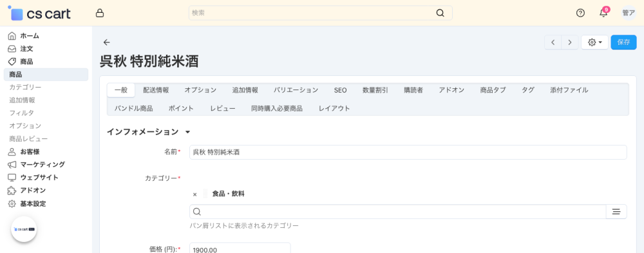The height and width of the screenshot is (253, 644).
Task: Open マーケティング in sidebar
Action: point(43,164)
